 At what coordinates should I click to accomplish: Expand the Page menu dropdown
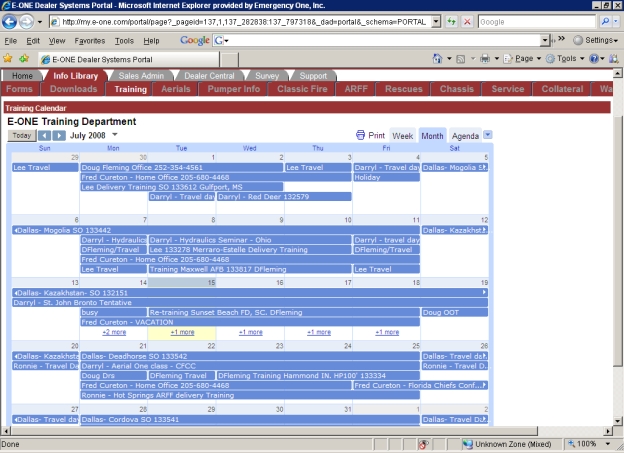coord(539,59)
